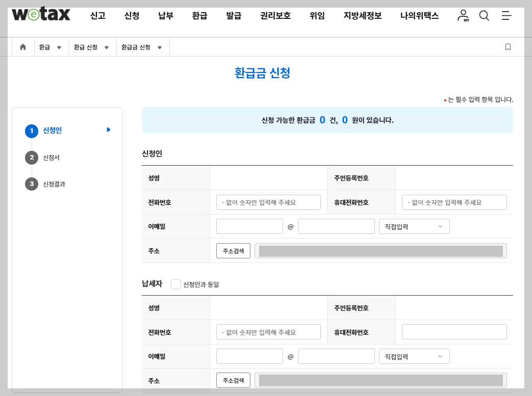The image size is (532, 396).
Task: Open the applicant email 직접입력 domain dropdown
Action: click(414, 226)
